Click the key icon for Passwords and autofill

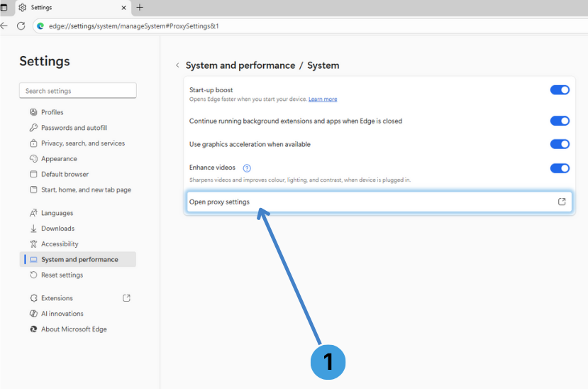coord(33,128)
